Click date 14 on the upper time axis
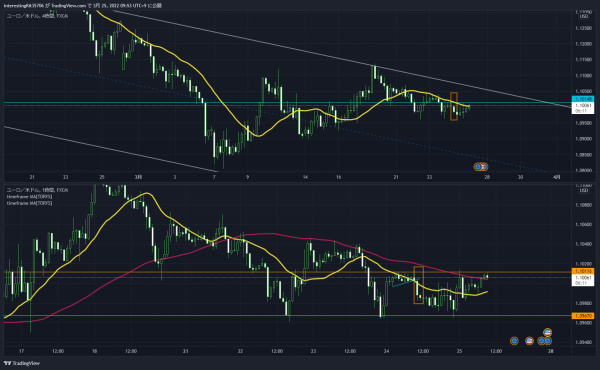 (305, 177)
